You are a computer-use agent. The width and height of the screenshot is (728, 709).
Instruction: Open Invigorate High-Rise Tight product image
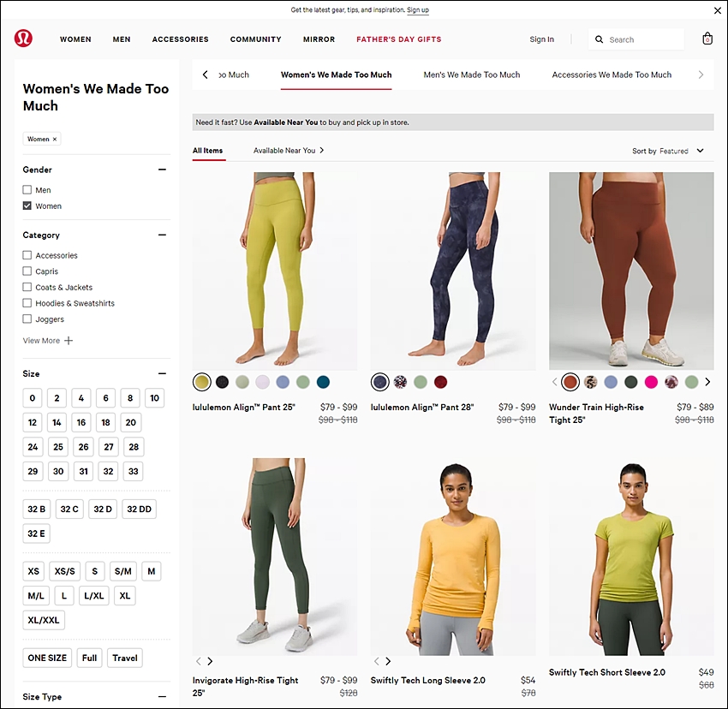pyautogui.click(x=275, y=557)
